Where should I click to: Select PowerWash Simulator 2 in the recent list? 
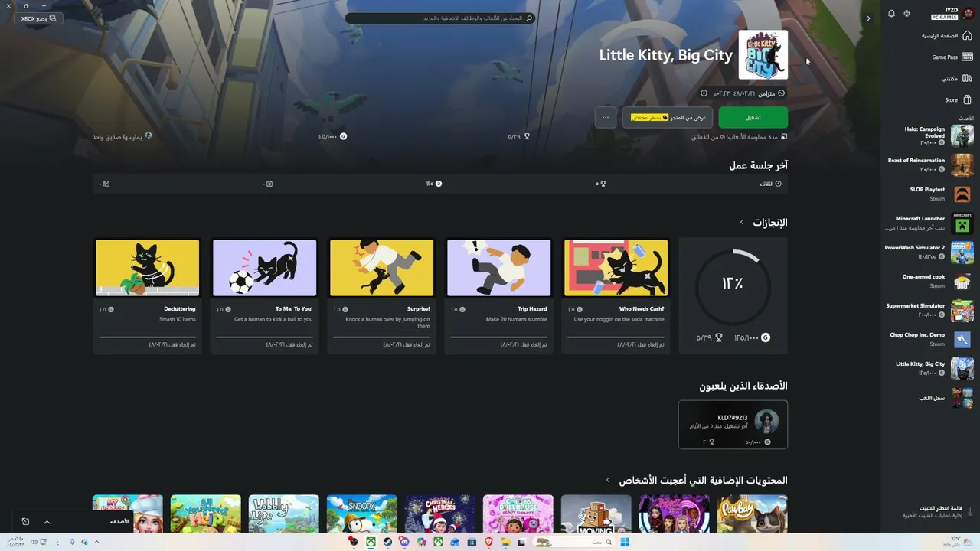pos(929,252)
